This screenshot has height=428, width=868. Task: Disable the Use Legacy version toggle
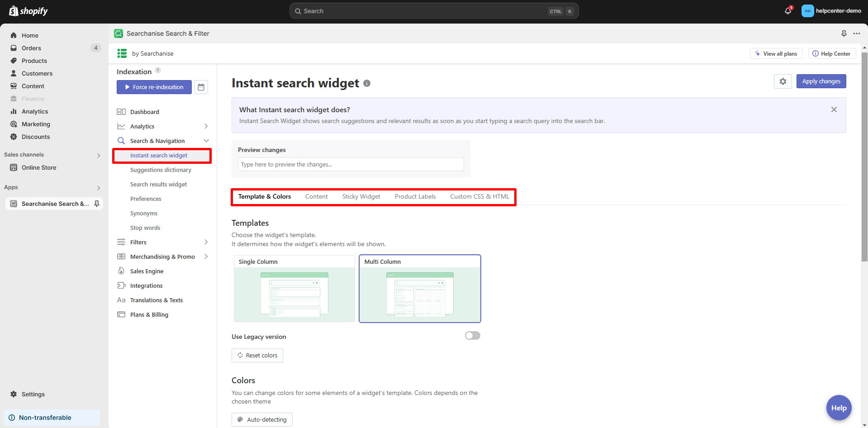[472, 335]
